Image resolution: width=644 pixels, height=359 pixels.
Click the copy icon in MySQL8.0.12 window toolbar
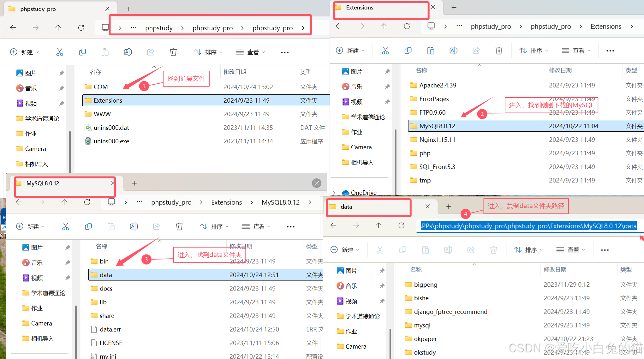point(88,226)
